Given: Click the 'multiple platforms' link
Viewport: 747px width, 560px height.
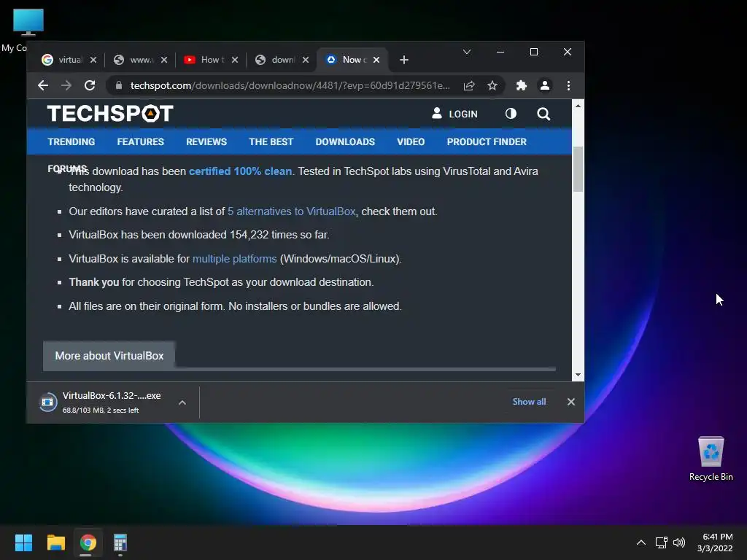Looking at the screenshot, I should 234,259.
